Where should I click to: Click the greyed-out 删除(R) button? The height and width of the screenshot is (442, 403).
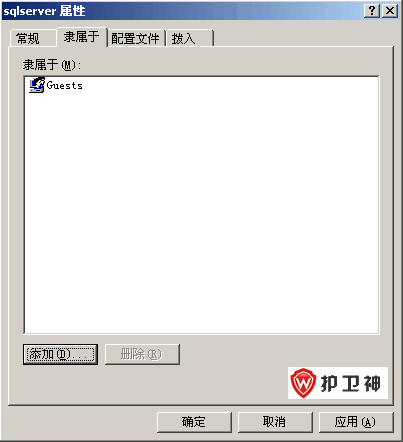coord(142,354)
